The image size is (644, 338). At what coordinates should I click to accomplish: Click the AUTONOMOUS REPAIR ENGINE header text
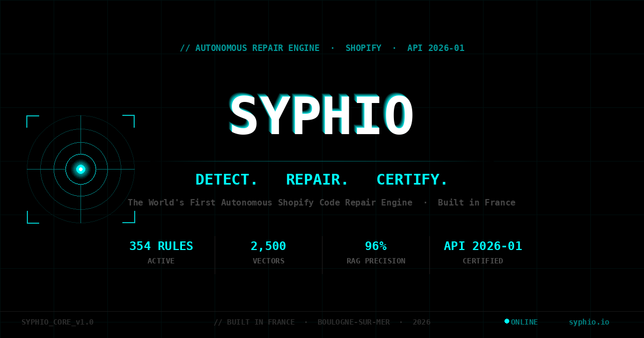(x=250, y=48)
